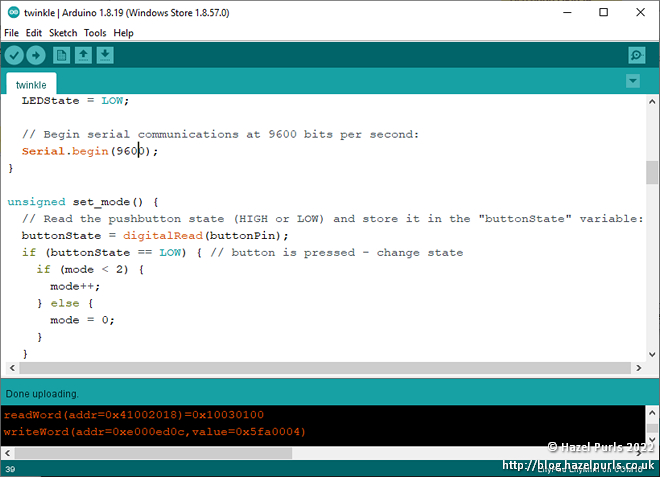Image resolution: width=660 pixels, height=477 pixels.
Task: Open a sketch with up-arrow icon
Action: tap(83, 55)
